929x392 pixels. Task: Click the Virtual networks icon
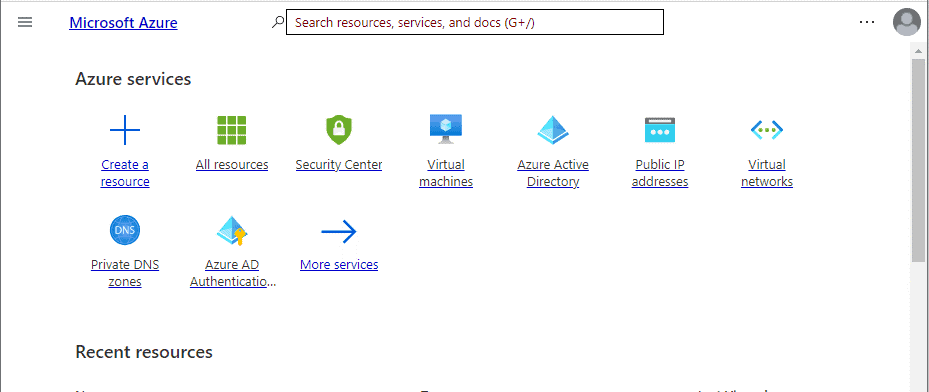tap(767, 130)
